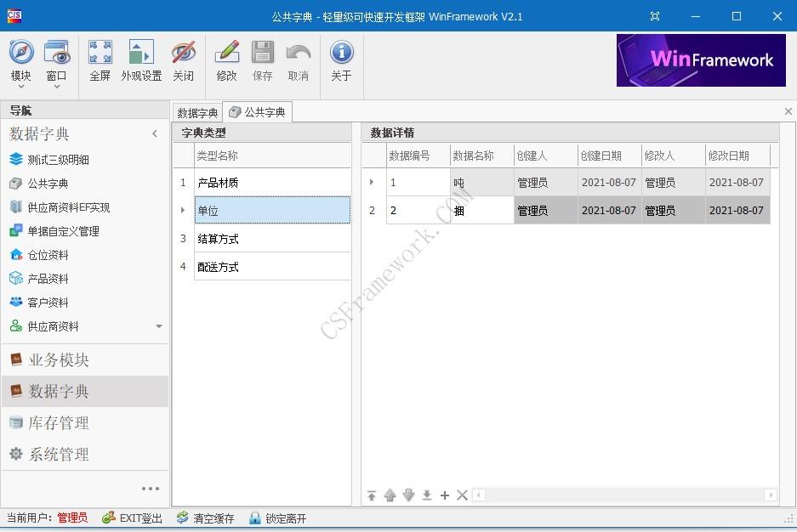Add a new row with the plus icon
This screenshot has width=797, height=532.
click(x=444, y=495)
